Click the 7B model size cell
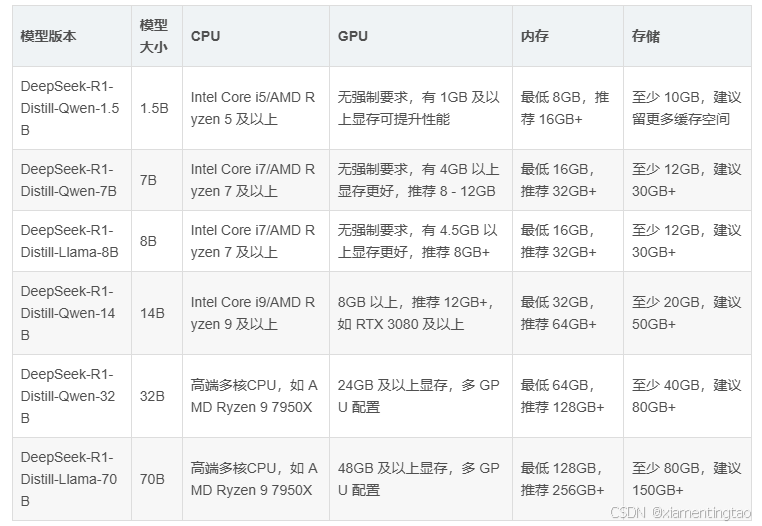The width and height of the screenshot is (762, 526). click(157, 180)
